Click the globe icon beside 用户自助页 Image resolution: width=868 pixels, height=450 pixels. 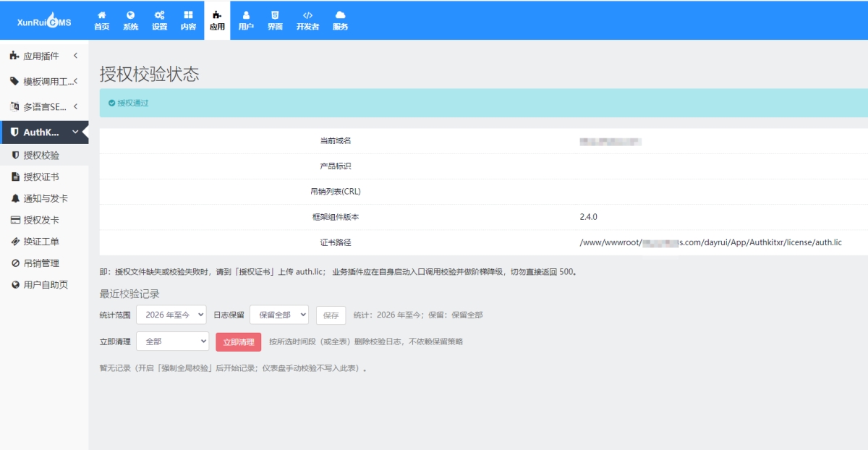tap(16, 285)
